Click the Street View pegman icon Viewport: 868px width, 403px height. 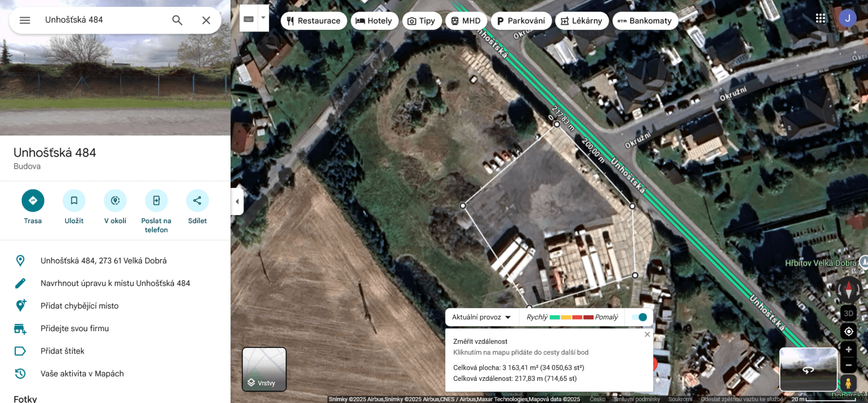click(848, 383)
